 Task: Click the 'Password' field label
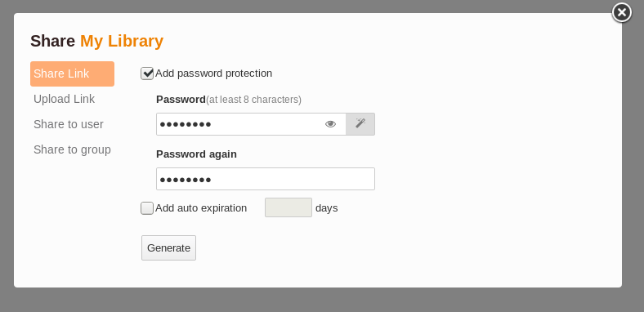181,100
